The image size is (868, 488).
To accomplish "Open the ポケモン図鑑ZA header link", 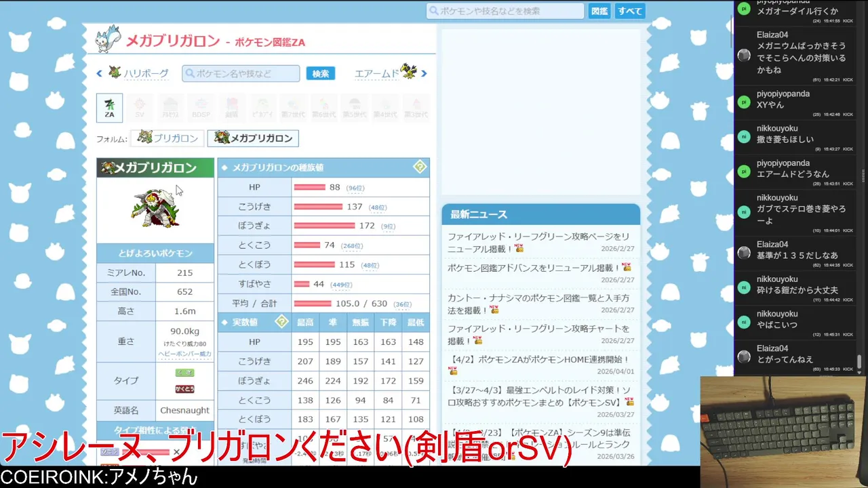I will (x=270, y=42).
